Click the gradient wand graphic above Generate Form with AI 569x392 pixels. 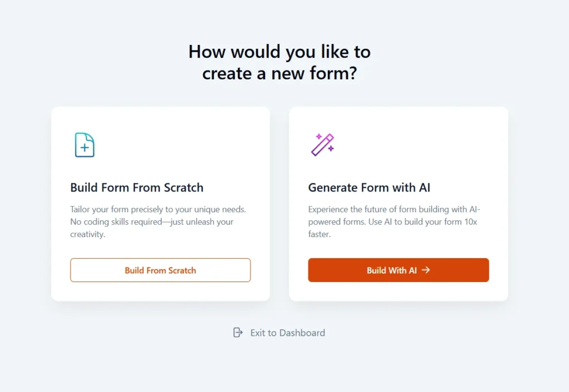323,143
